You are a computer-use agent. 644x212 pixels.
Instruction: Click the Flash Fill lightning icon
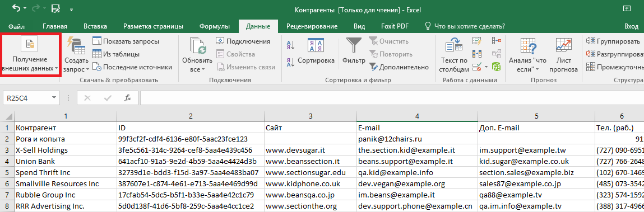pyautogui.click(x=477, y=41)
